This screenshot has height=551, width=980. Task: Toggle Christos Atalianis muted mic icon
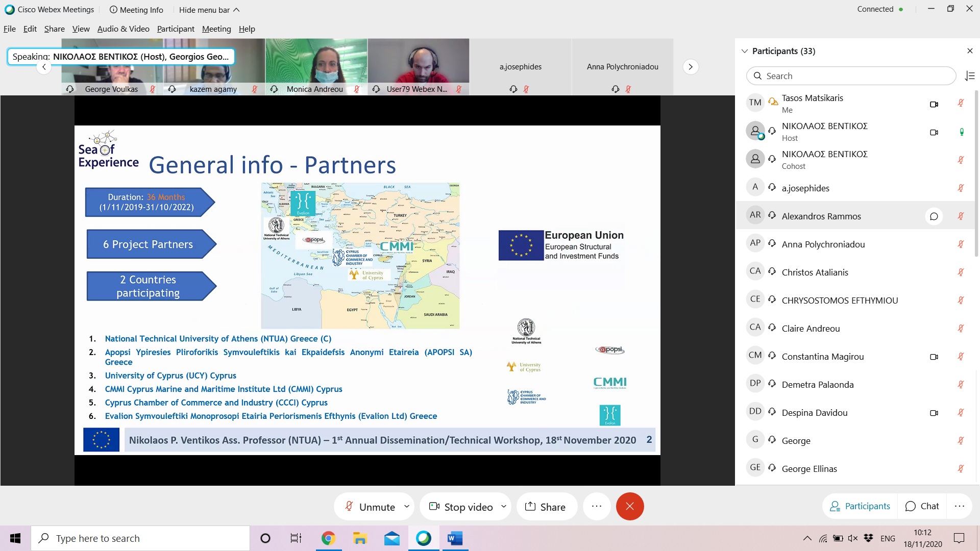point(961,272)
